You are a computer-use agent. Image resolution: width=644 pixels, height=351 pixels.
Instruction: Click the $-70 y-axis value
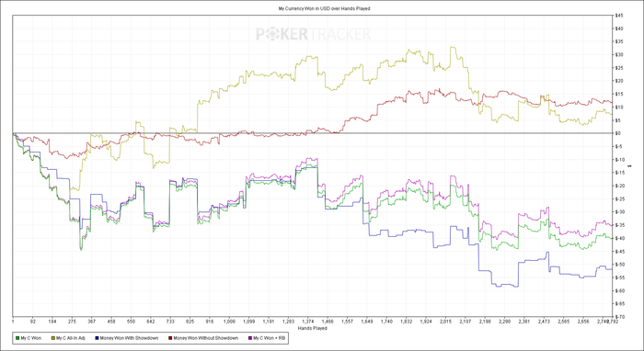tap(619, 317)
